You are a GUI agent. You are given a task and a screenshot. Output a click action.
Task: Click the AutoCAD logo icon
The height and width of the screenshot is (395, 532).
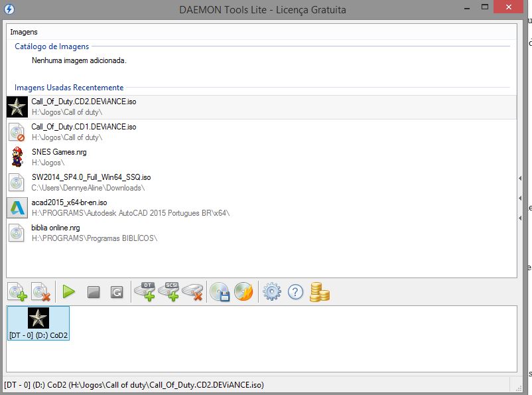point(17,208)
